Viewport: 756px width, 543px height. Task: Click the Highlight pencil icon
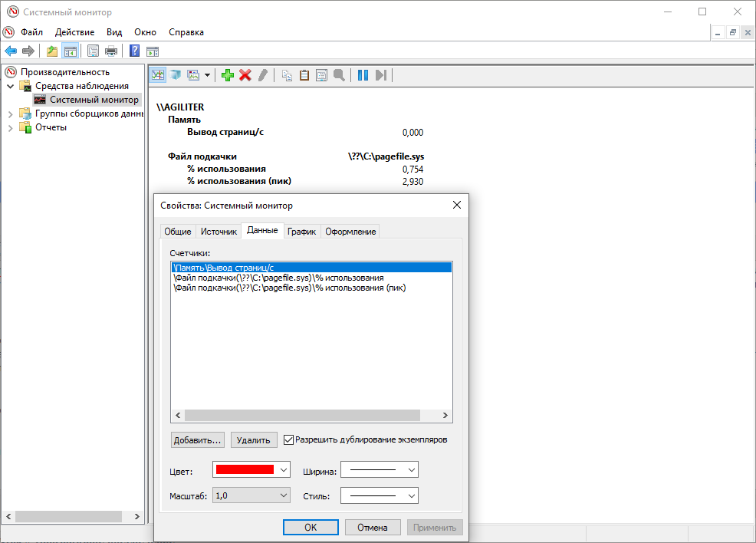click(263, 75)
